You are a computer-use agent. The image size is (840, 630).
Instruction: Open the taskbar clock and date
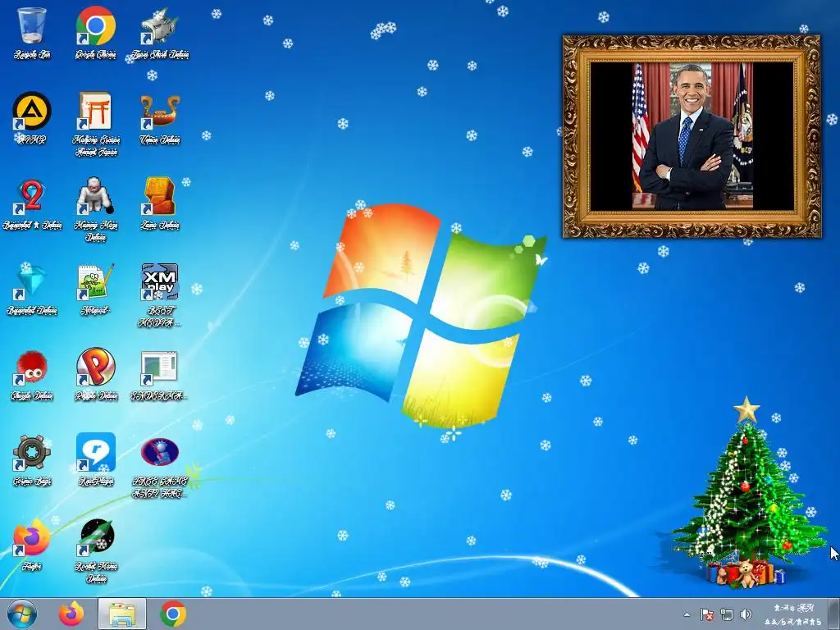[793, 614]
